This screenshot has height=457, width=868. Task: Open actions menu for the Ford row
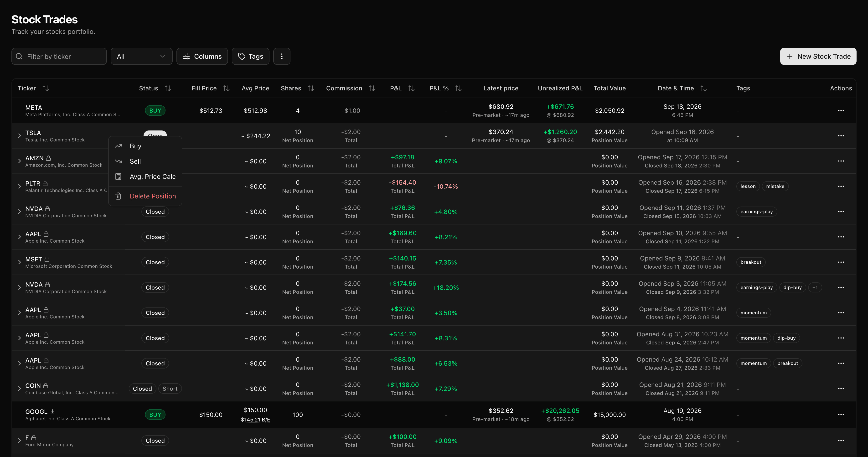click(x=841, y=441)
